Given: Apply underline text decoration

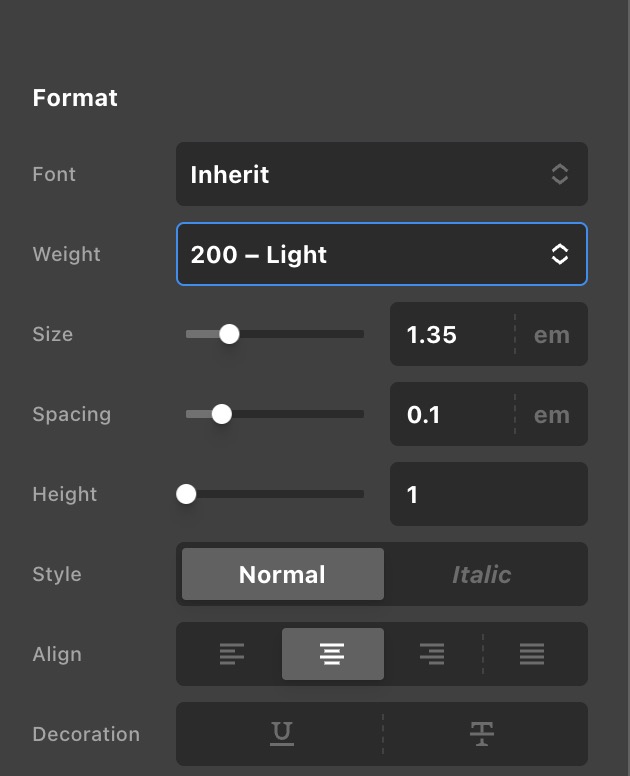Looking at the screenshot, I should click(282, 734).
